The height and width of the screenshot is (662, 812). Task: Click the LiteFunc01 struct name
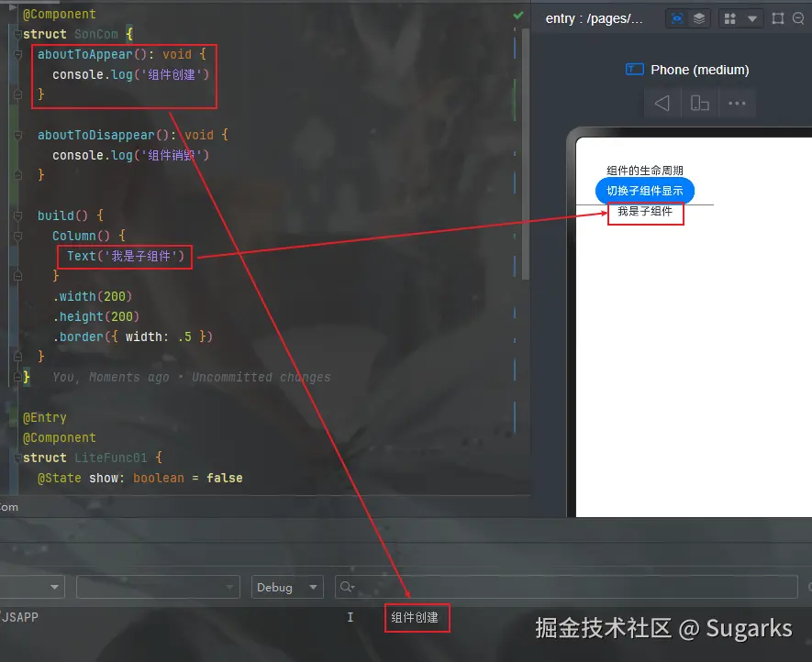click(x=111, y=458)
